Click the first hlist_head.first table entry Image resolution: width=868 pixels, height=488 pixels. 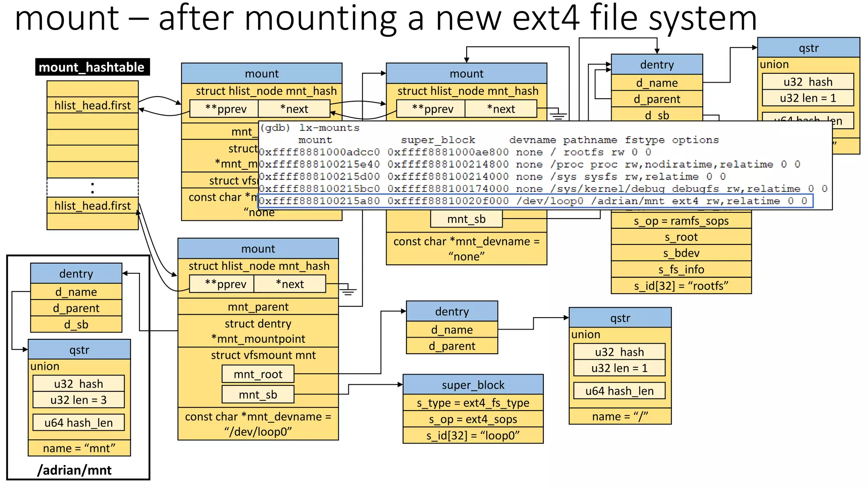pos(92,105)
